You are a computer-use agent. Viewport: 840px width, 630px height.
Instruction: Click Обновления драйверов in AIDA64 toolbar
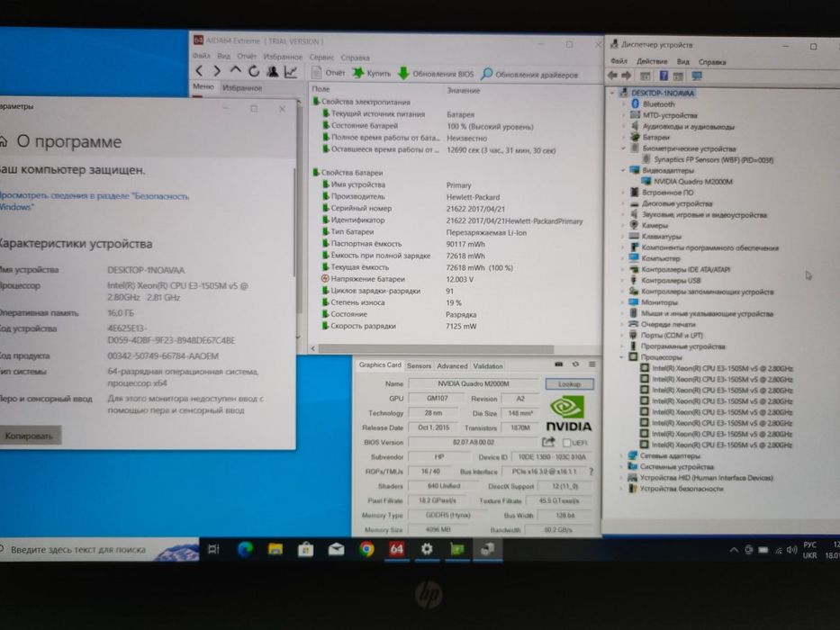pyautogui.click(x=529, y=75)
